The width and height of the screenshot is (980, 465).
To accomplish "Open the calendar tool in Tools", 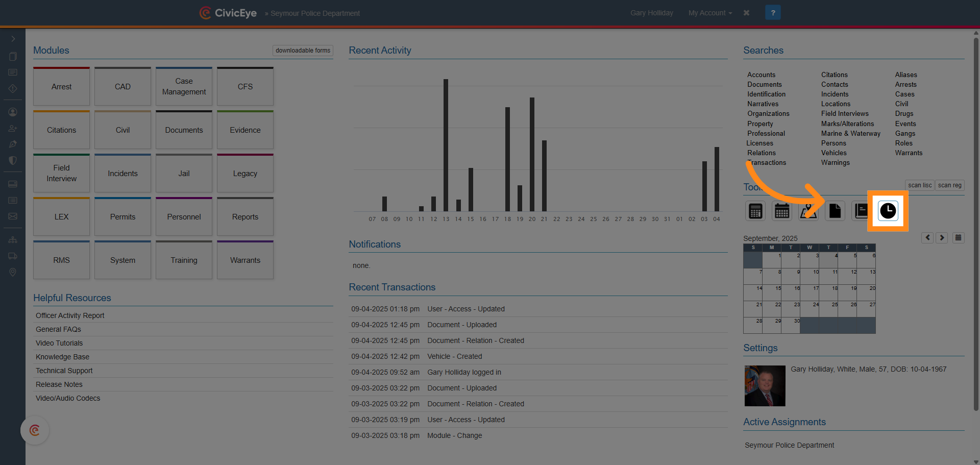I will pos(782,211).
